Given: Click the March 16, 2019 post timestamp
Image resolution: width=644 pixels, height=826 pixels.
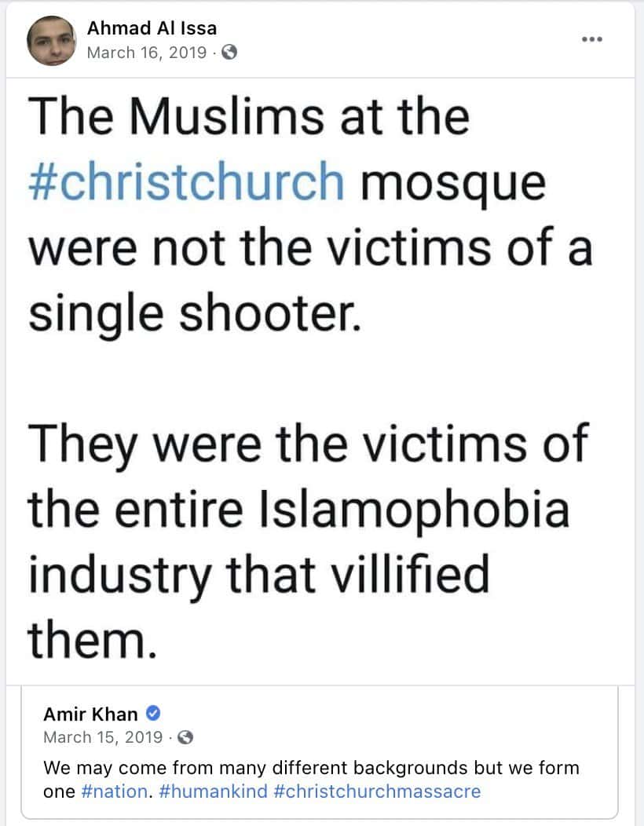Looking at the screenshot, I should (x=147, y=53).
